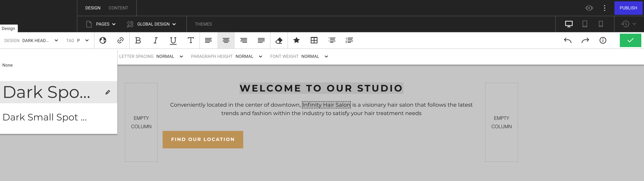
Task: Click the PUBLISH button
Action: 628,8
